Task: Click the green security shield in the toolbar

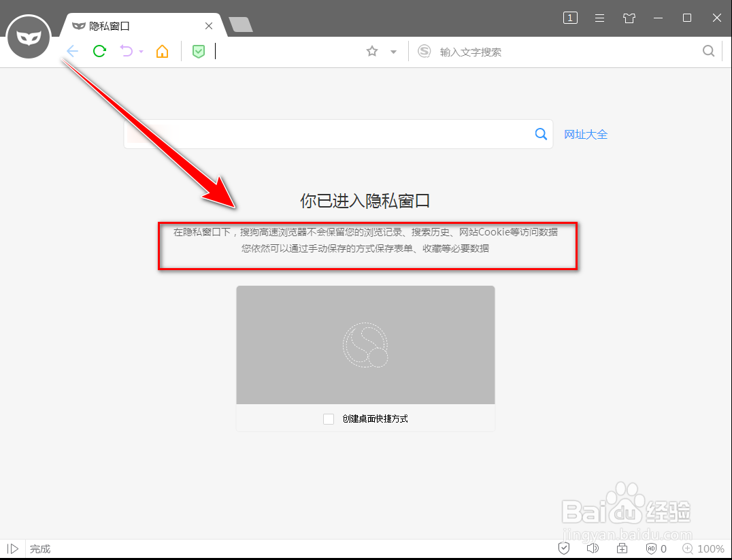Action: click(x=198, y=51)
